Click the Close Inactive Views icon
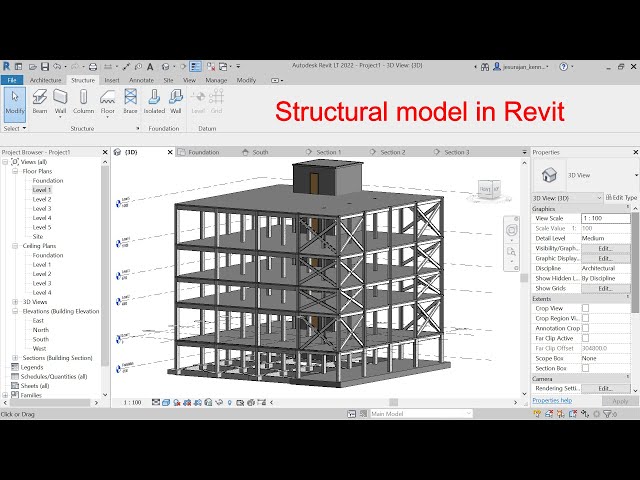Screen dimensions: 640x480 tap(211, 67)
